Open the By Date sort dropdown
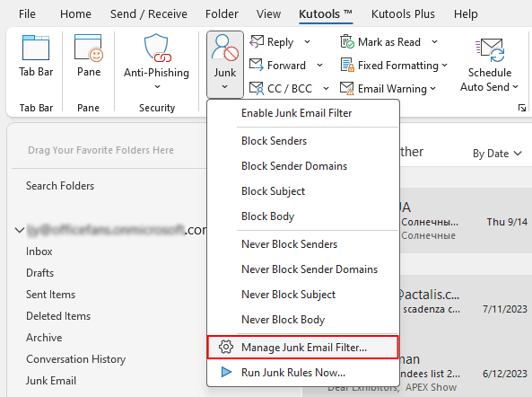 tap(497, 154)
